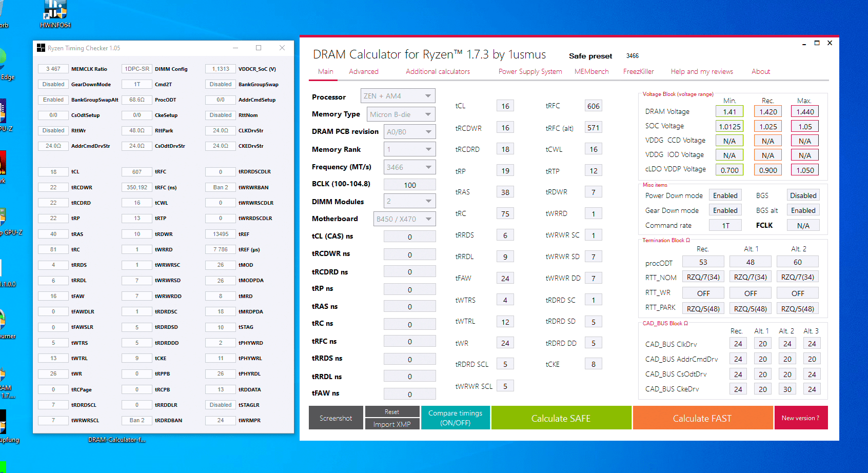This screenshot has height=473, width=868.
Task: Switch to the MEMbench tab
Action: point(591,71)
